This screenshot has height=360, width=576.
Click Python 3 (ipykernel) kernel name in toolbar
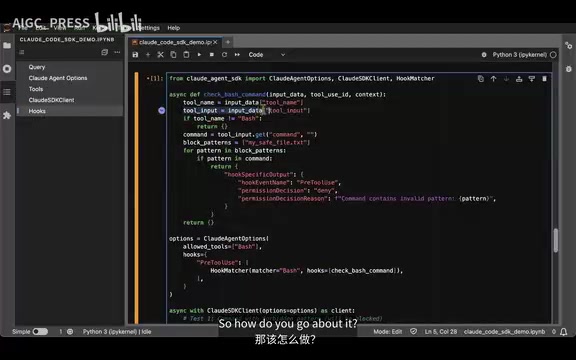coord(520,55)
